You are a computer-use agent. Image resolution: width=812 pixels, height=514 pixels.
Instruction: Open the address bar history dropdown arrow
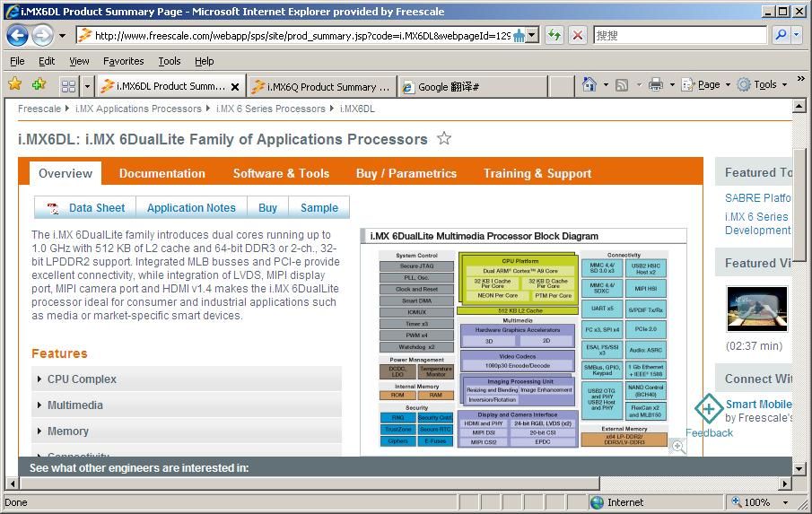coord(532,35)
